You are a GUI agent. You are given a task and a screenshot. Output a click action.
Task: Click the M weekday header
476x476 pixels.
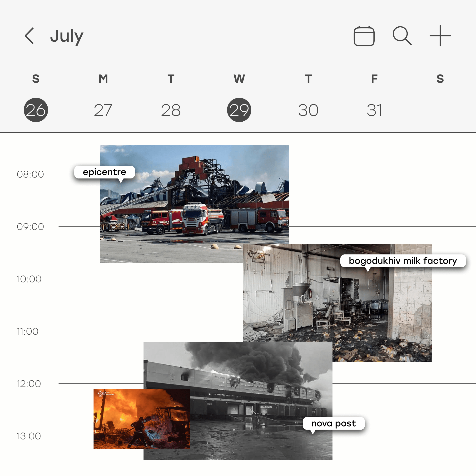[103, 79]
